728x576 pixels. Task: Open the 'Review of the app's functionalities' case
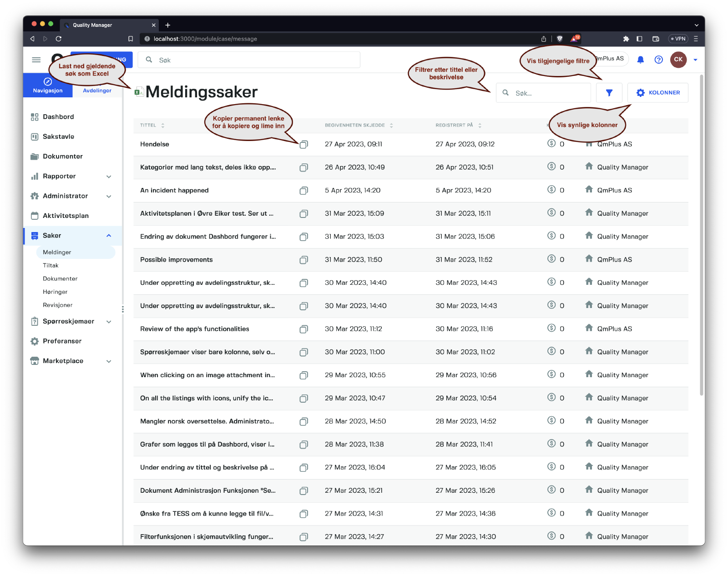[195, 329]
